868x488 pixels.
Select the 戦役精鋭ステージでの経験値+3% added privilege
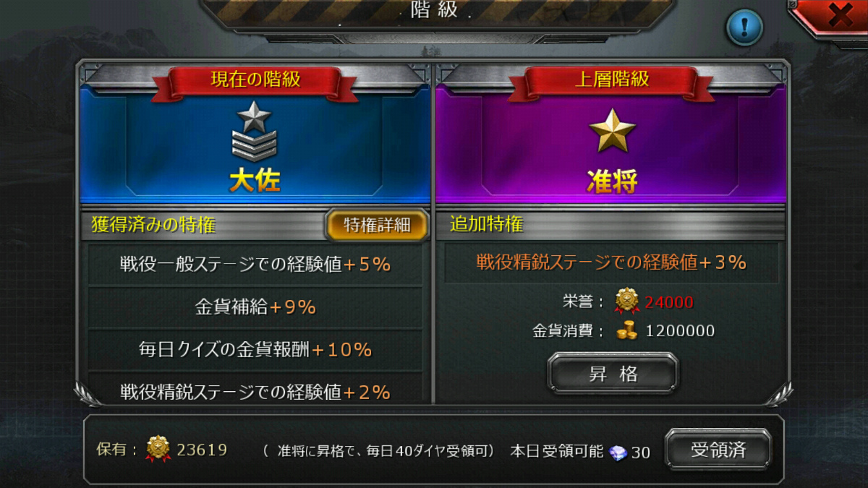pyautogui.click(x=611, y=262)
